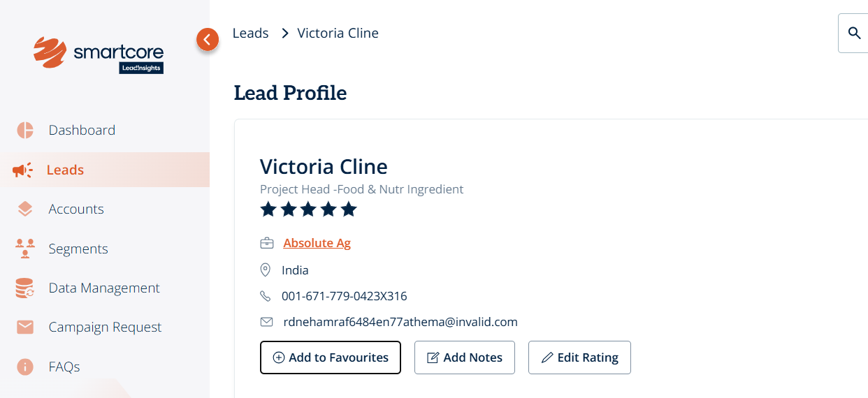The image size is (868, 398).
Task: Click the fifth rating star
Action: [x=349, y=209]
